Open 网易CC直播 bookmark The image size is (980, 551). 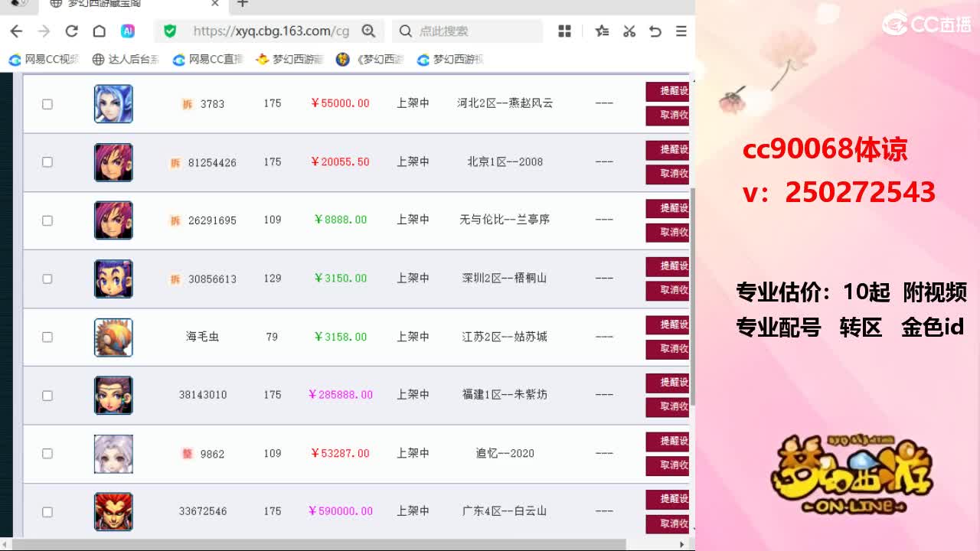pyautogui.click(x=208, y=59)
